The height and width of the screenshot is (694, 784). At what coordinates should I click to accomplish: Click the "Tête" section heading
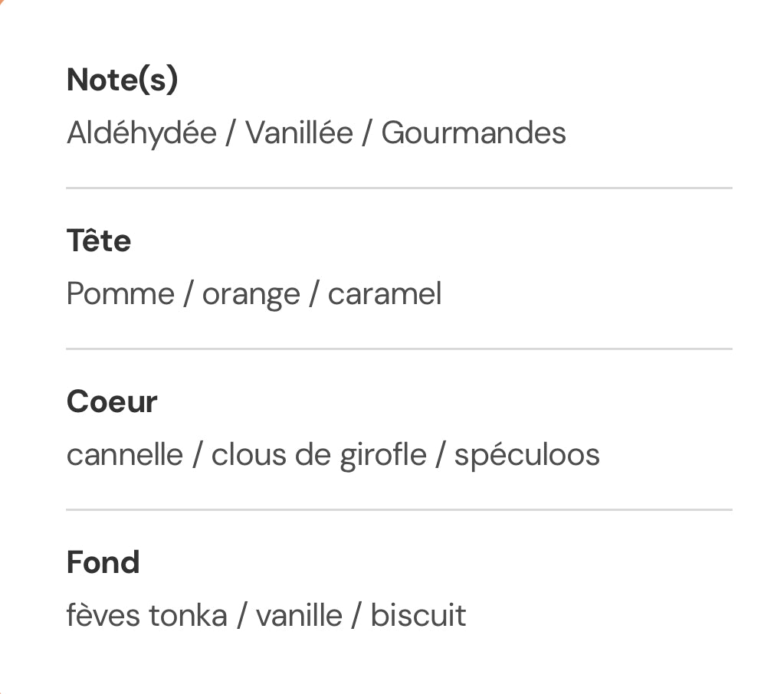tap(98, 241)
